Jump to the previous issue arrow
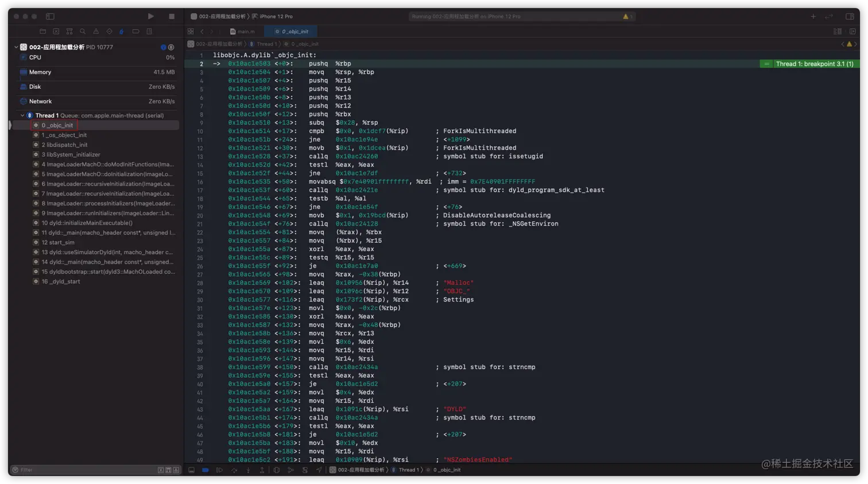This screenshot has width=868, height=484. (x=843, y=44)
